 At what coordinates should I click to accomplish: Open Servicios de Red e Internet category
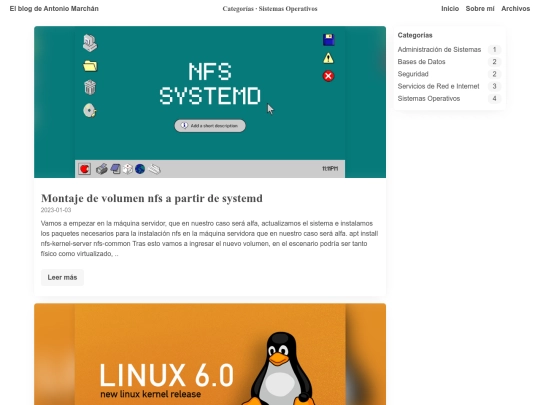click(438, 86)
